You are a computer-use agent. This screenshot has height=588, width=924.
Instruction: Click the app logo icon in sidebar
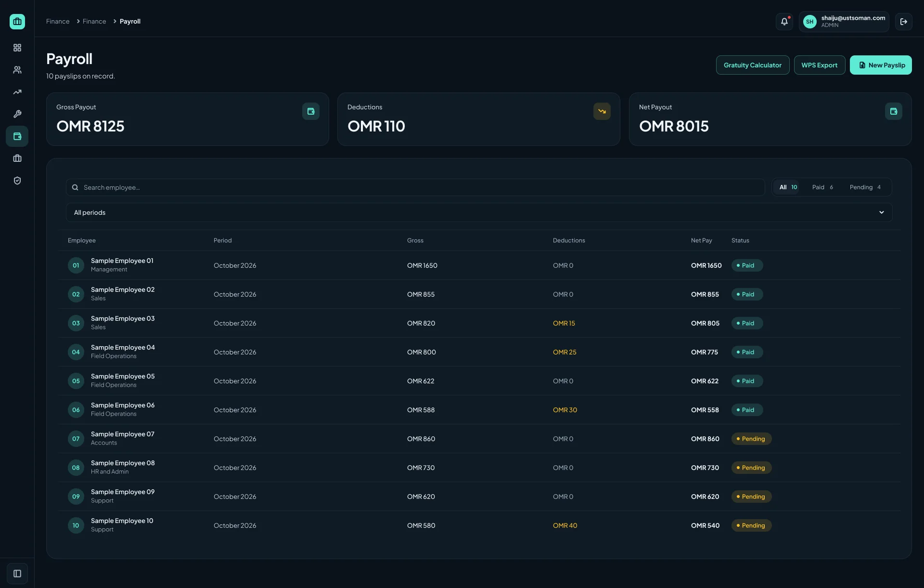17,21
